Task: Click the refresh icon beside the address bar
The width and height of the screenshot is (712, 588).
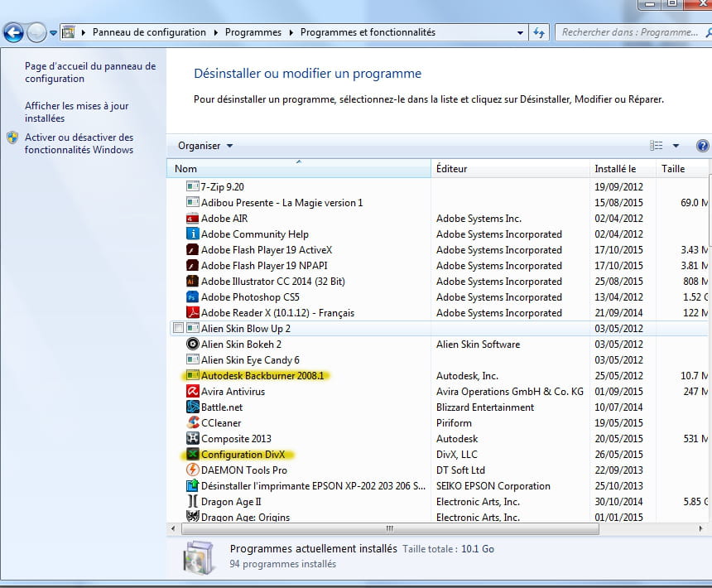Action: click(x=539, y=32)
